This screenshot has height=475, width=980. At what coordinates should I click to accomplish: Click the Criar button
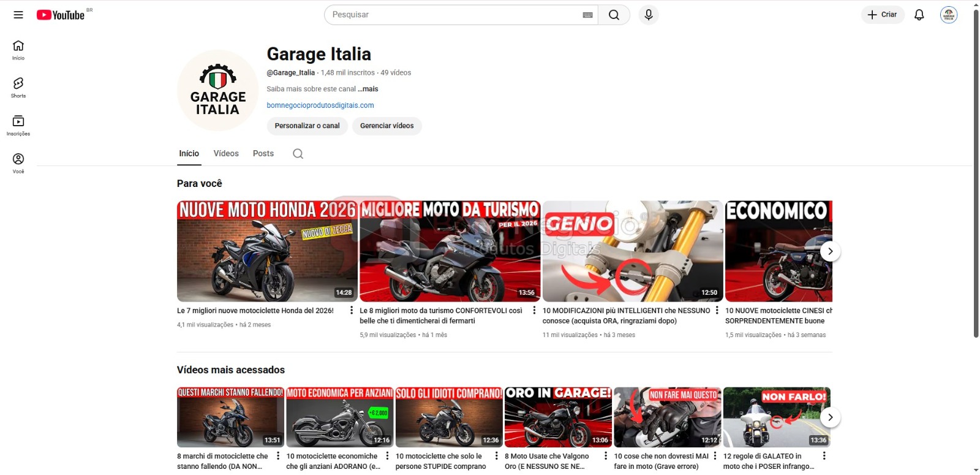pos(883,15)
